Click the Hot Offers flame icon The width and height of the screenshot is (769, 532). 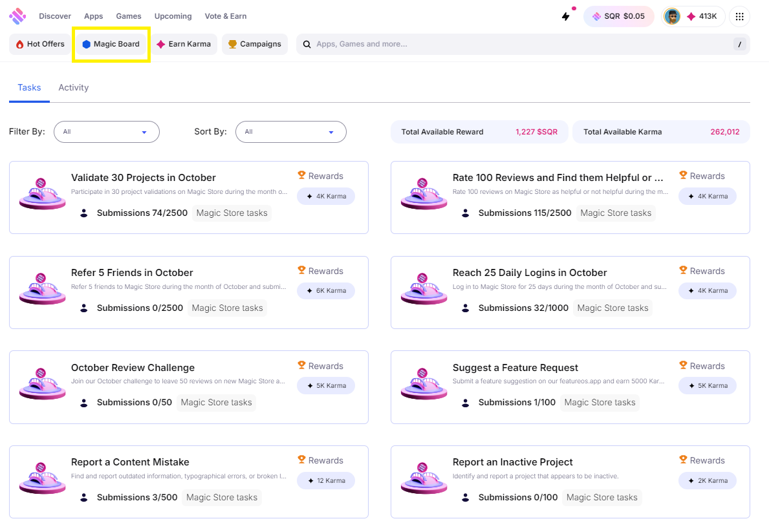coord(19,44)
